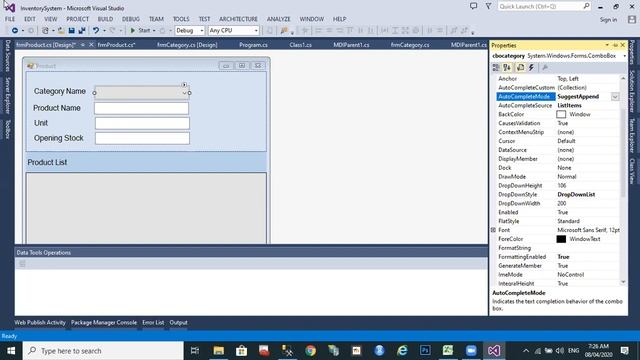Click the Categorized view icon in Properties
The height and width of the screenshot is (360, 640).
tap(496, 68)
